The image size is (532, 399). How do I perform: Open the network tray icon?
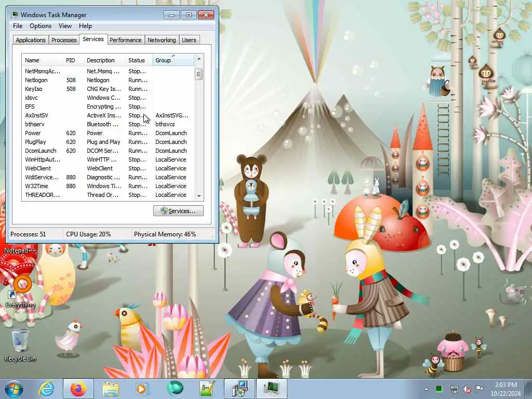tap(454, 389)
